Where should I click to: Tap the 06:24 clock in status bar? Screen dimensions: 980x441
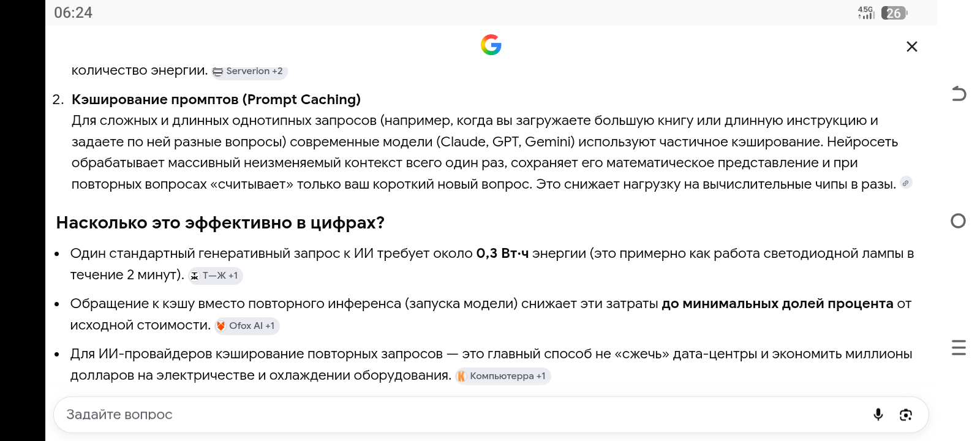73,13
